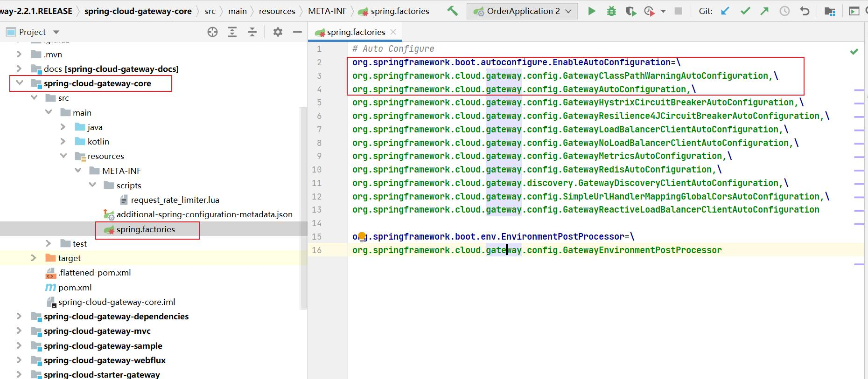Click the Build project hammer icon

tap(452, 11)
